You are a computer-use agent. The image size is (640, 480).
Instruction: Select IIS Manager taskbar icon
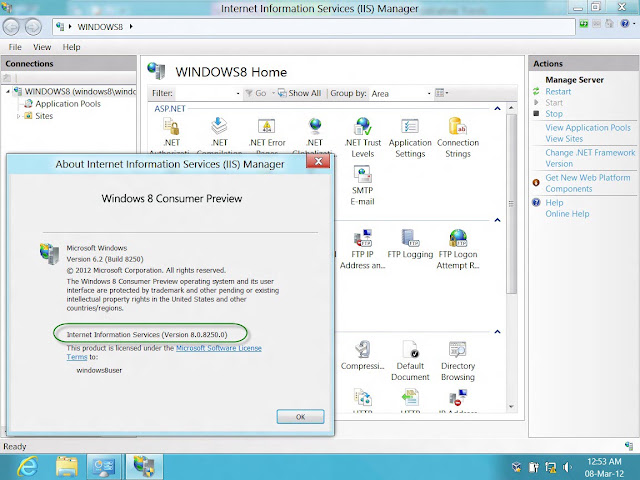tap(144, 467)
